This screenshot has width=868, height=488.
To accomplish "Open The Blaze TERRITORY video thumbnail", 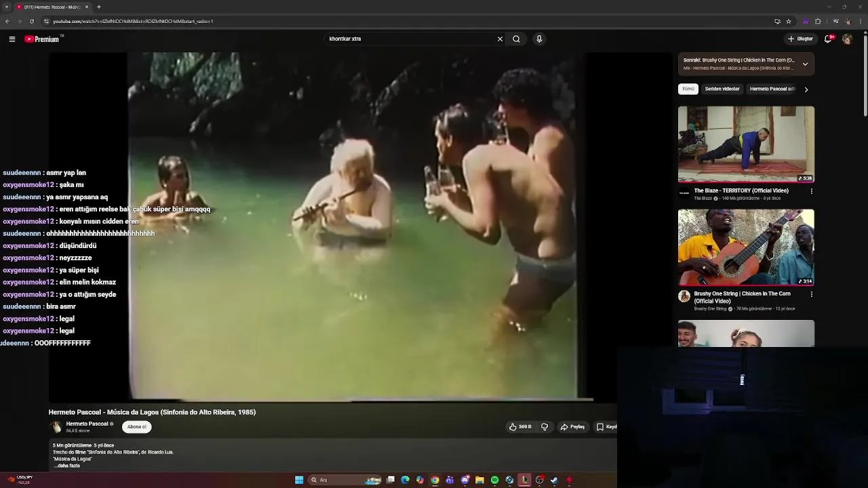I will (x=746, y=144).
